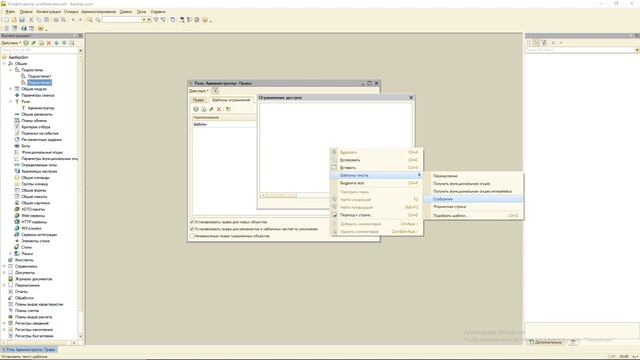Expand the Регистры сведений tree node
Viewport: 640px width, 360px height.
(5, 323)
